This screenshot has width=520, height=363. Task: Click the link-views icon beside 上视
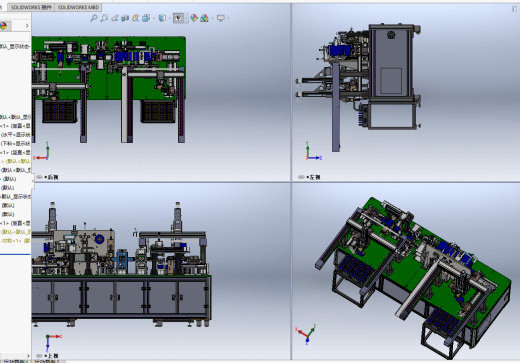click(x=39, y=356)
